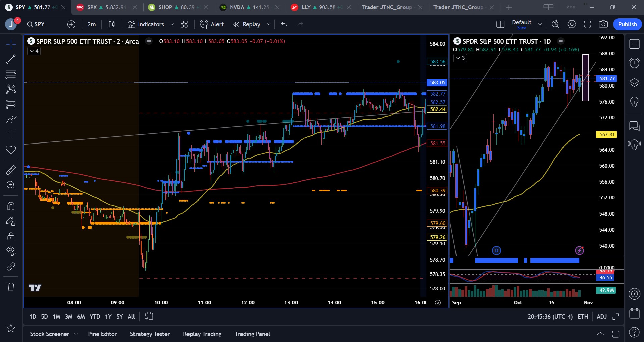The image size is (644, 342).
Task: Expand favorite indicators dropdown arrow
Action: [x=172, y=24]
